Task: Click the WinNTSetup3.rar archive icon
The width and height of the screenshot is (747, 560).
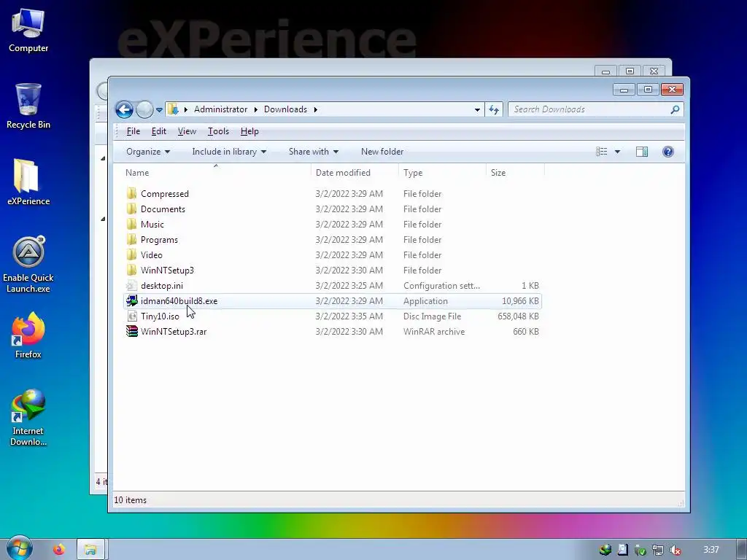Action: [132, 331]
